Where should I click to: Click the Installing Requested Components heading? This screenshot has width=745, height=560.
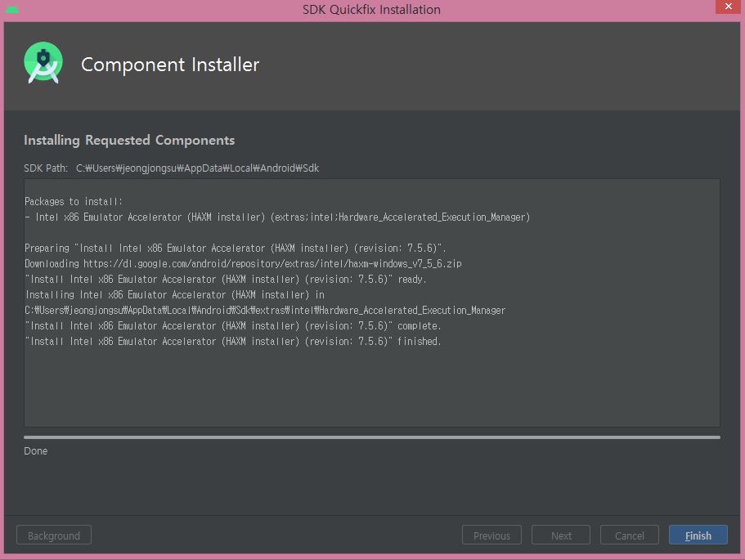(x=129, y=140)
